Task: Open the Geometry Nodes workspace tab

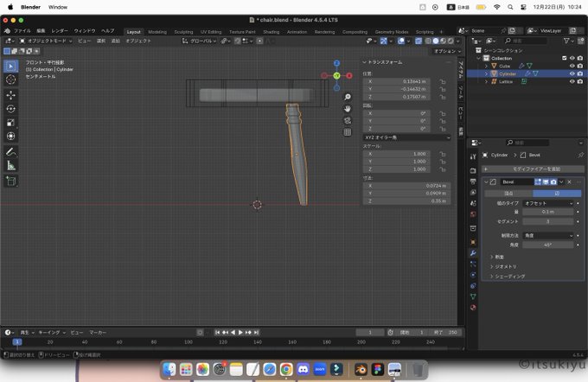Action: (x=392, y=32)
